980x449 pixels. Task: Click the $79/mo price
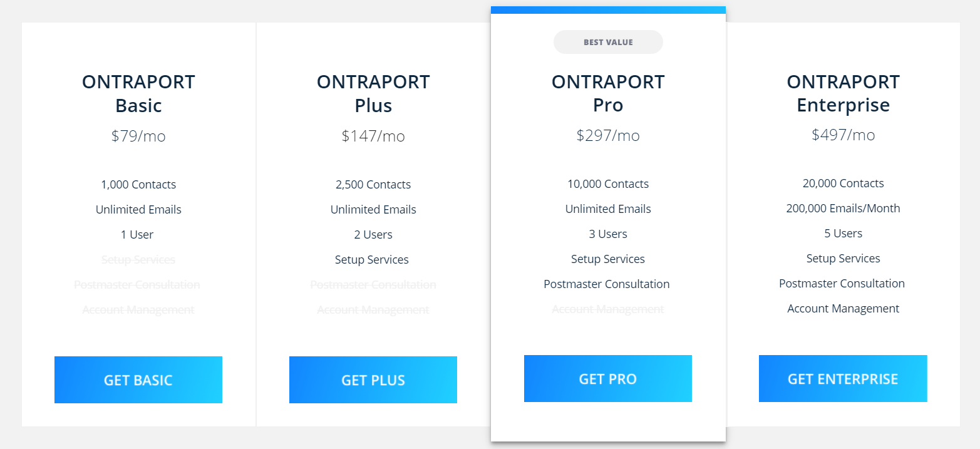138,136
